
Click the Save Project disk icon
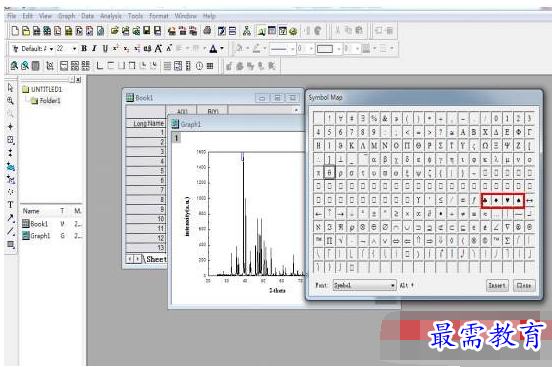[147, 31]
